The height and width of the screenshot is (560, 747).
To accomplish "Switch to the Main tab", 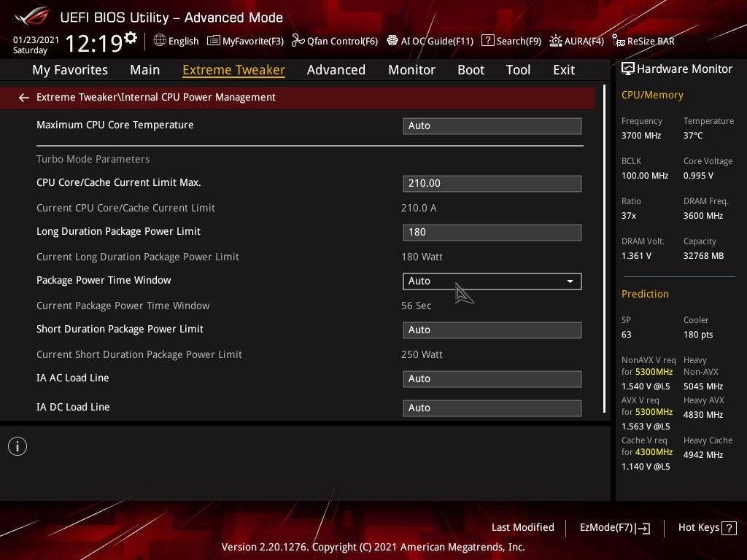I will tap(145, 70).
